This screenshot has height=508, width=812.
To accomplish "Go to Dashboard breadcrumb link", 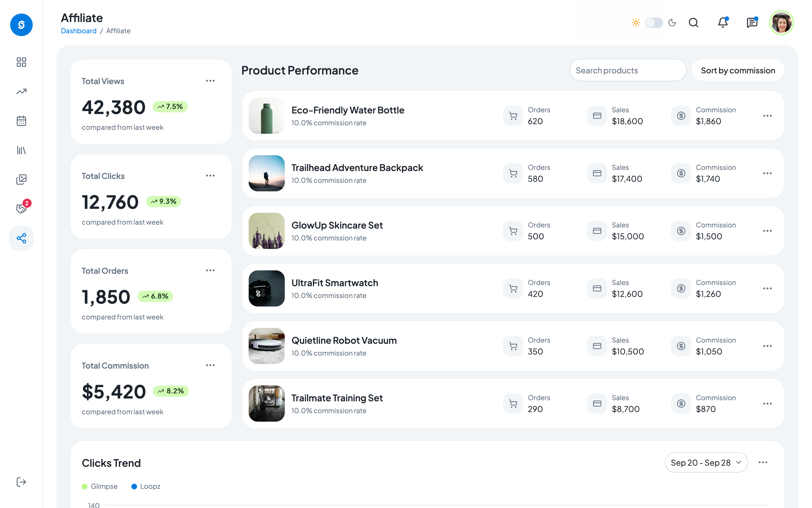I will tap(78, 31).
